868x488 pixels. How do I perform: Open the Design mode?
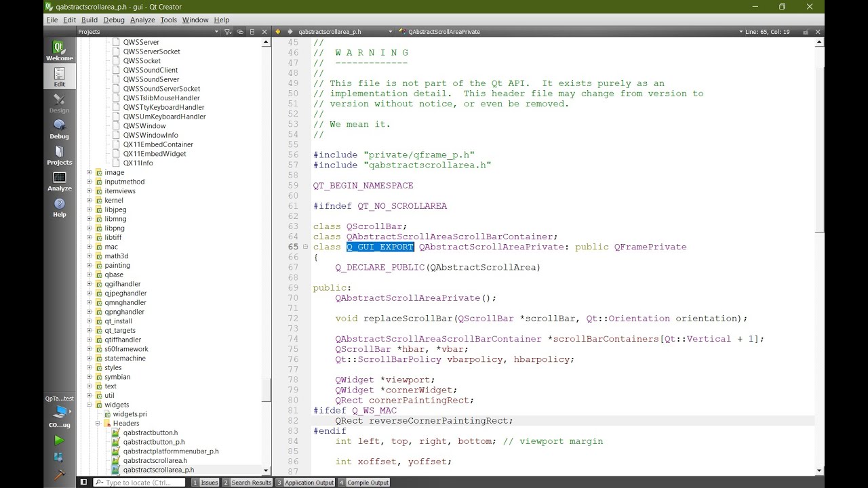[x=59, y=103]
